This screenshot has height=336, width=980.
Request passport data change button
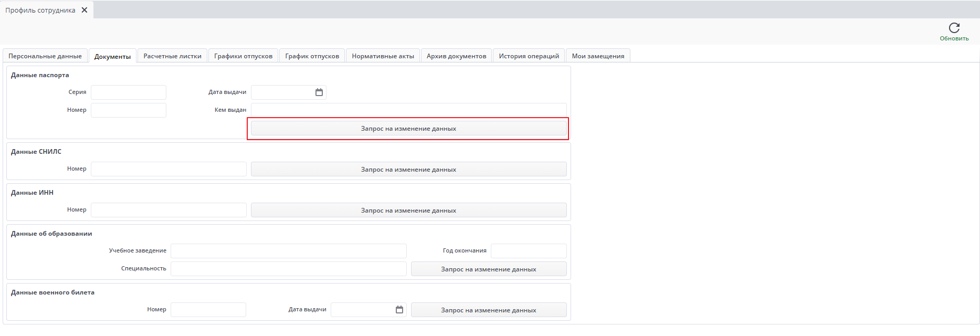tap(408, 129)
